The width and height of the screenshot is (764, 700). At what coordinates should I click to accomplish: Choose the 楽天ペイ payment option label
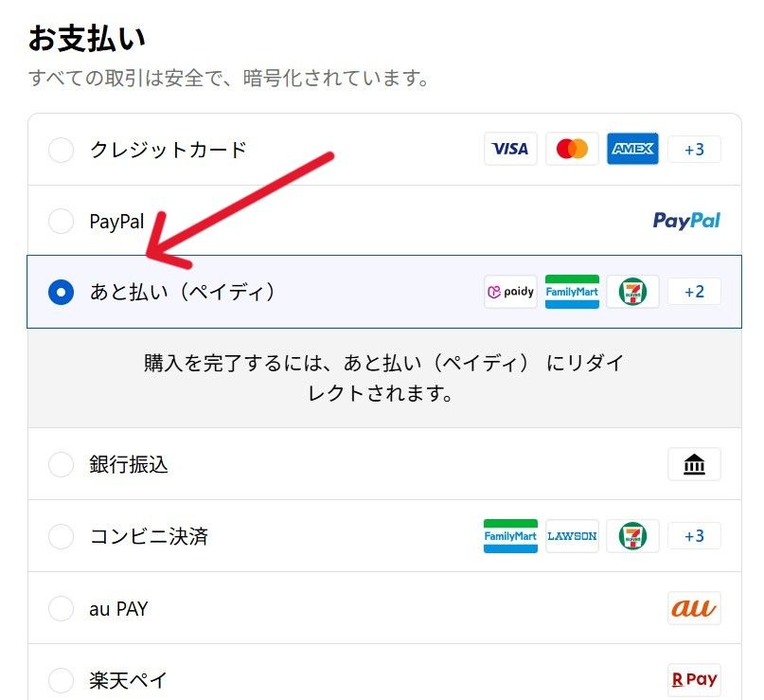(x=129, y=680)
